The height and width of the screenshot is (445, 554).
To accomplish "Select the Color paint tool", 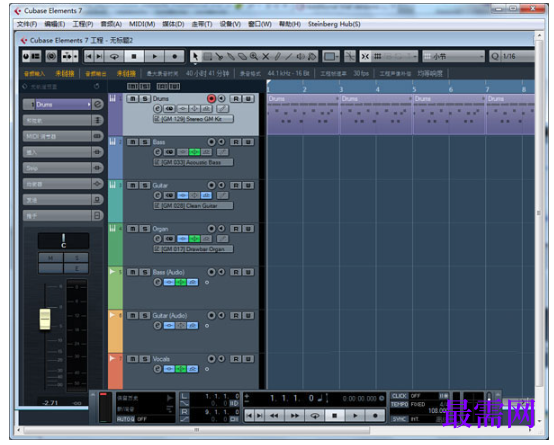I will point(312,57).
